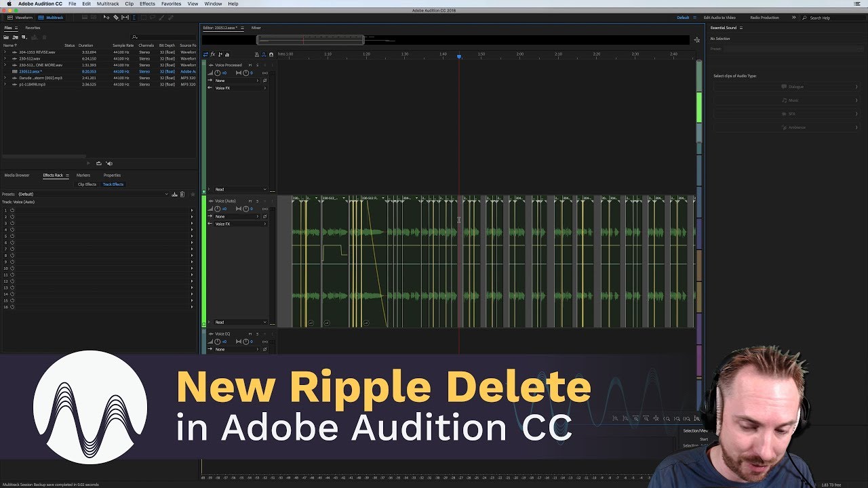868x488 pixels.
Task: Select the 230512.sesx file row
Action: coord(98,71)
